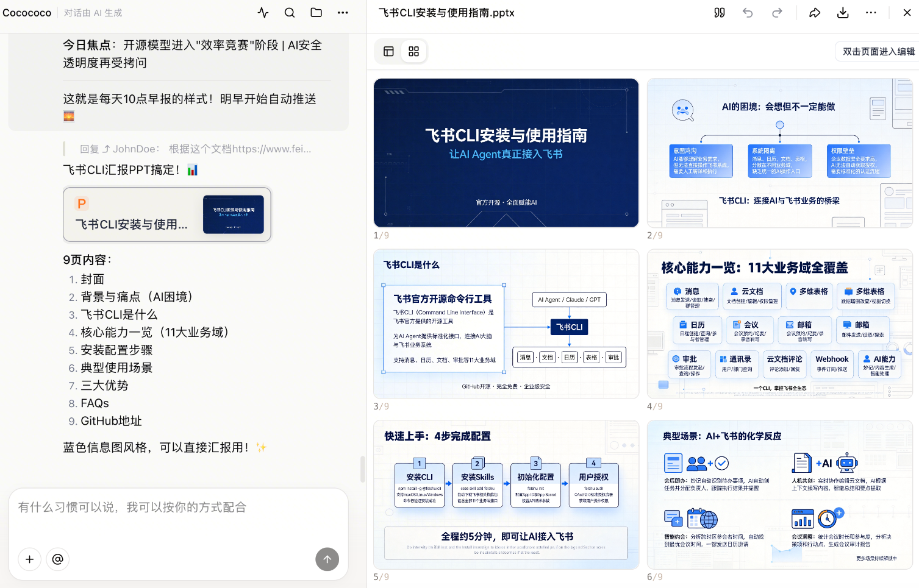Viewport: 919px width, 588px height.
Task: Click the quote icon in document toolbar
Action: [720, 13]
